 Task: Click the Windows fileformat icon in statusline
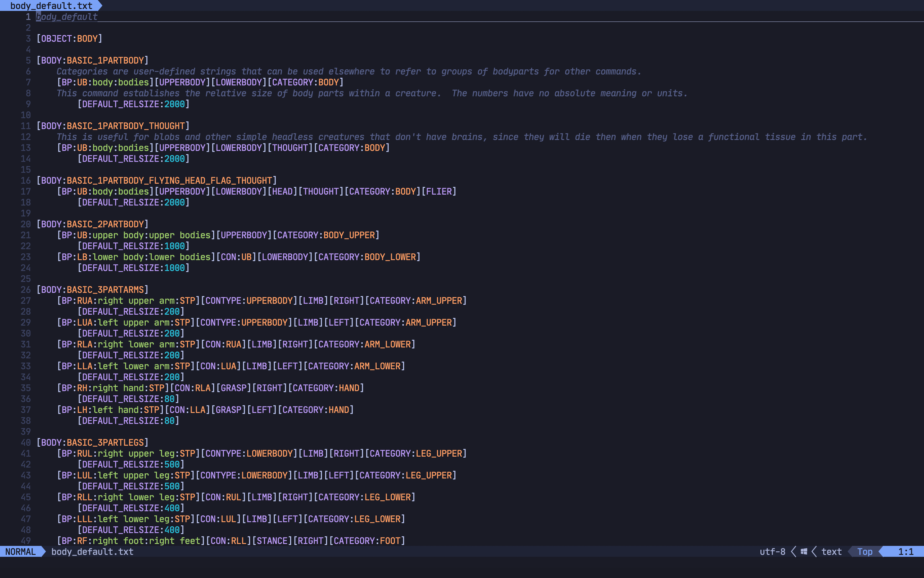(x=804, y=552)
